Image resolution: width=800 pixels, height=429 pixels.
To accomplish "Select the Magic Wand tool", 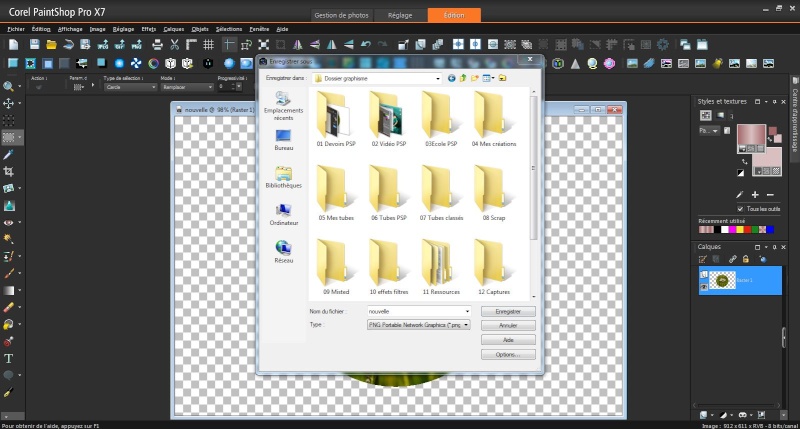I will 8,239.
